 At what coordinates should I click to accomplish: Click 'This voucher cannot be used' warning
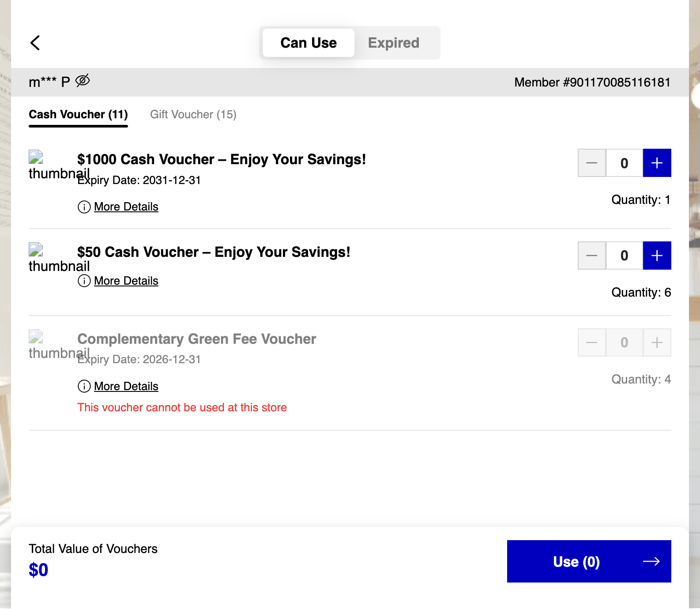[182, 407]
